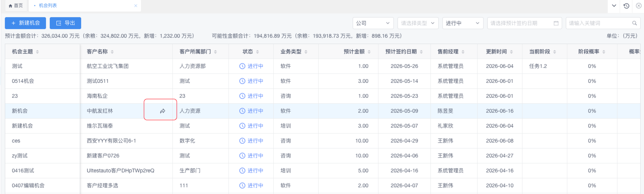Click the 请选择预计签约日期 date field
Screen dimensions: 644x194
pos(525,23)
